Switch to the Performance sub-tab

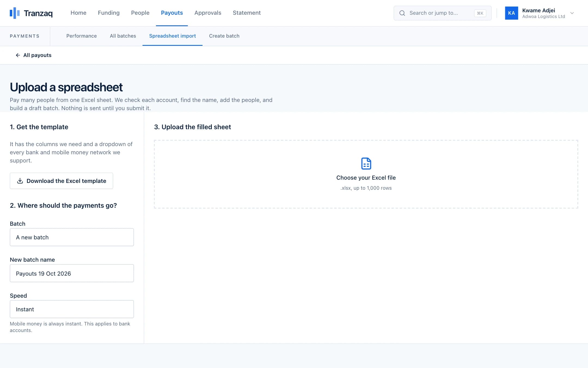click(x=81, y=36)
